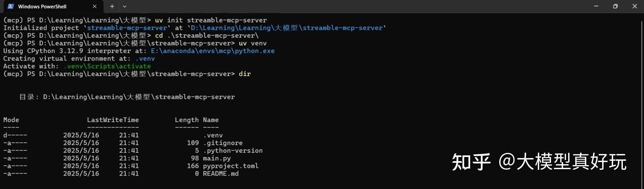Viewport: 644px width, 189px height.
Task: Open a new tab with the plus button
Action: click(112, 6)
